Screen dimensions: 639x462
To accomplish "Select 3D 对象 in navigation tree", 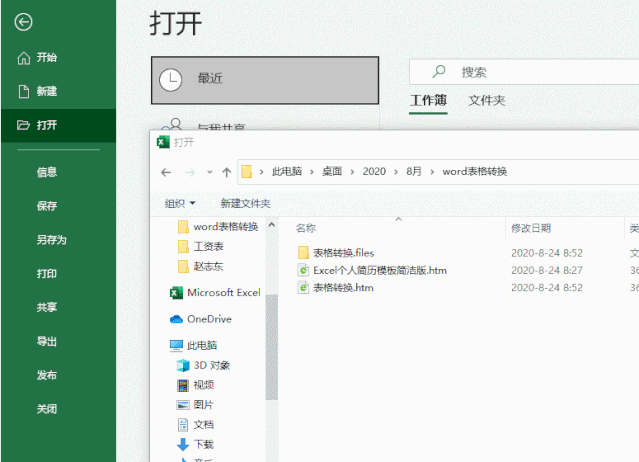I will click(x=203, y=365).
